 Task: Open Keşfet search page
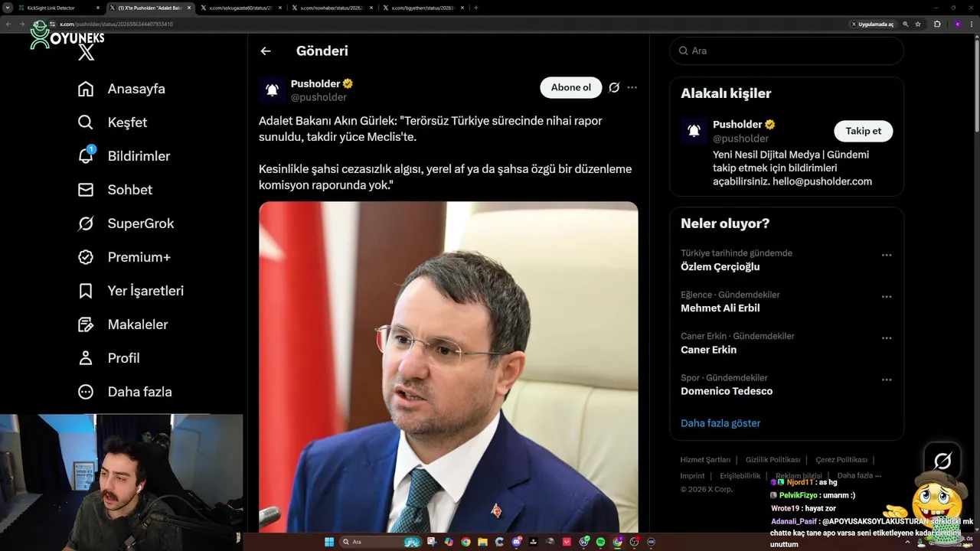[x=113, y=122]
